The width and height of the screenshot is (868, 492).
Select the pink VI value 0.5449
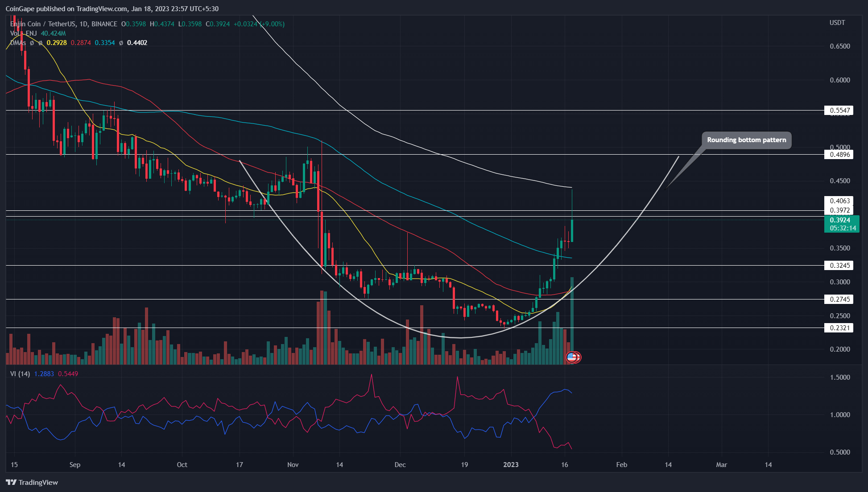(68, 374)
